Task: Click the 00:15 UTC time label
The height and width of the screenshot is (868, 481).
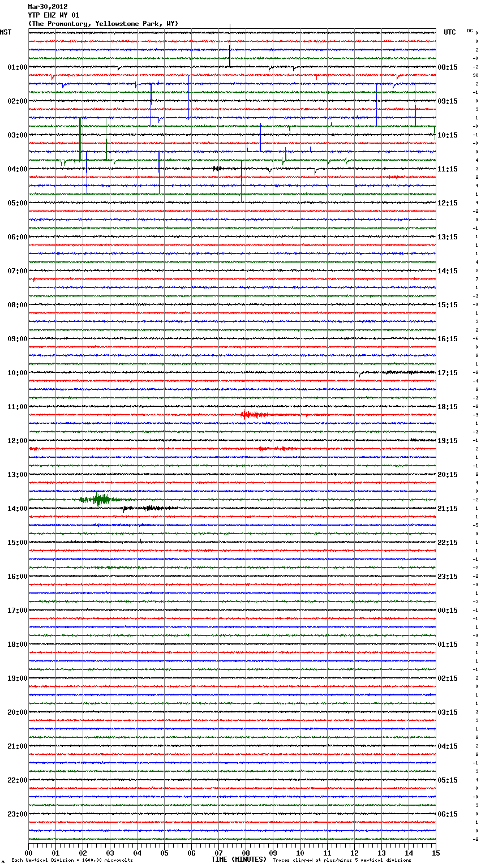Action: click(448, 610)
